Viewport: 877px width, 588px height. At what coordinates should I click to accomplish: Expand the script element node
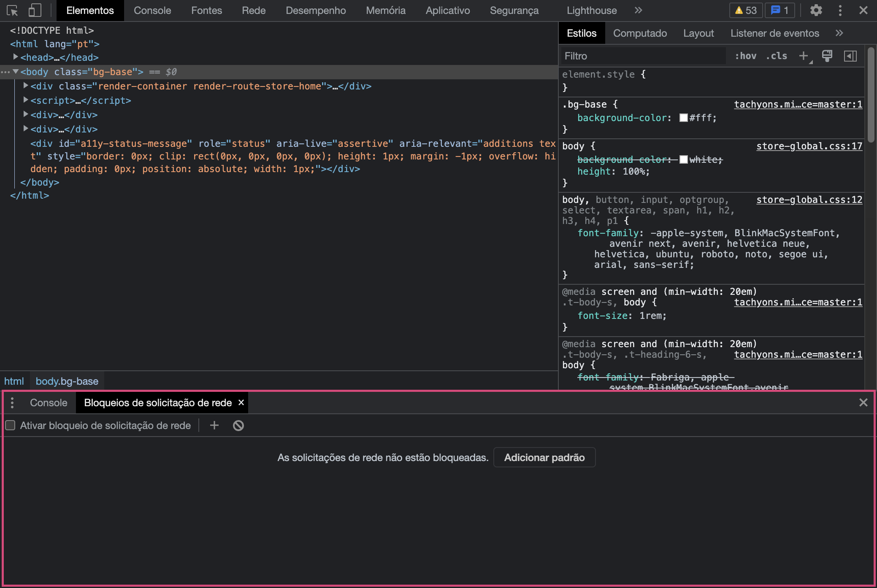click(x=26, y=100)
